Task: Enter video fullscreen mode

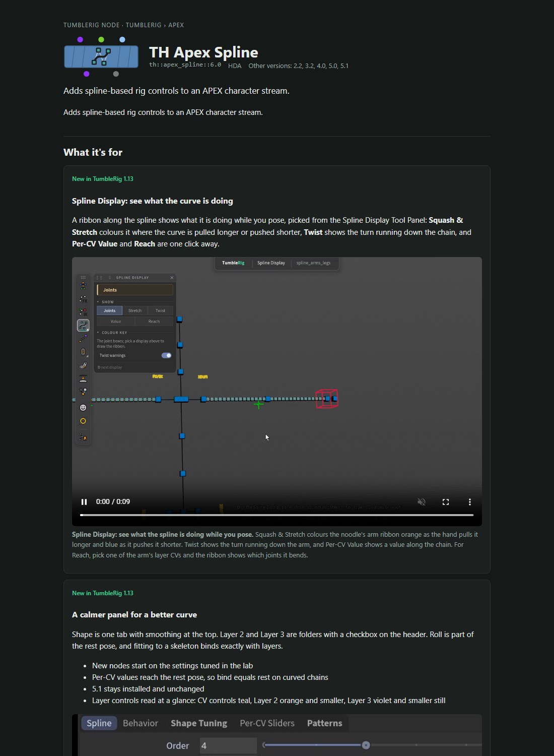Action: pos(446,501)
